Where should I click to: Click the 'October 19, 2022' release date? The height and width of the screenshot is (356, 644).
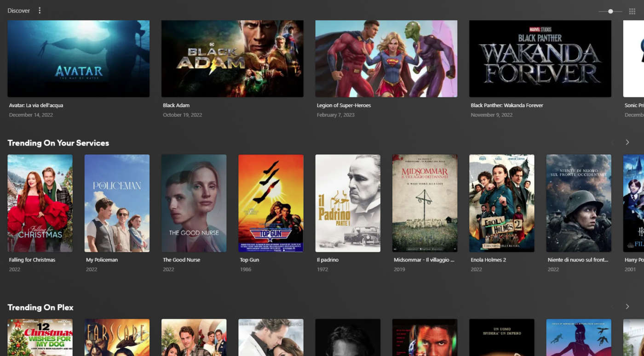tap(182, 115)
